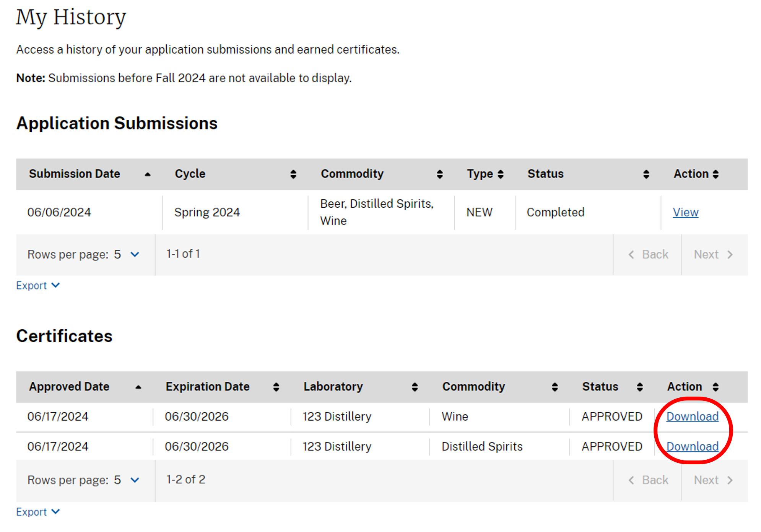Viewport: 761px width, 532px height.
Task: Download the Distilled Spirits certificate
Action: pyautogui.click(x=692, y=446)
